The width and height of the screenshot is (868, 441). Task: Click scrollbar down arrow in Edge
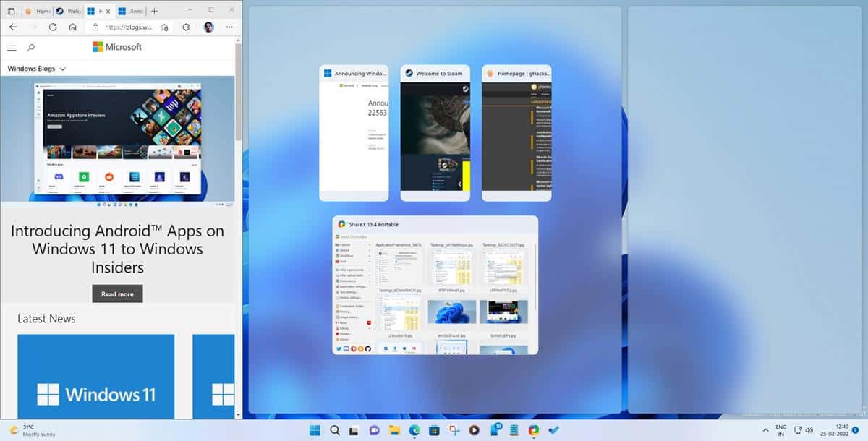click(x=239, y=415)
